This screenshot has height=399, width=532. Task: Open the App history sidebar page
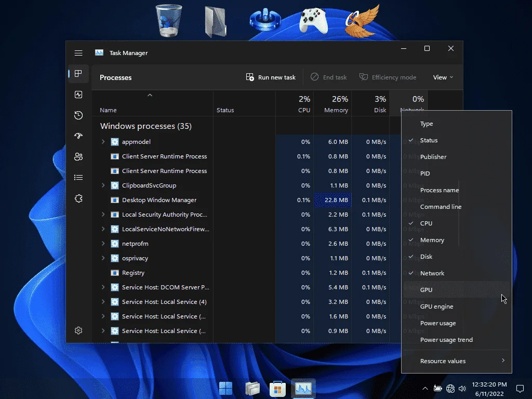pos(78,115)
